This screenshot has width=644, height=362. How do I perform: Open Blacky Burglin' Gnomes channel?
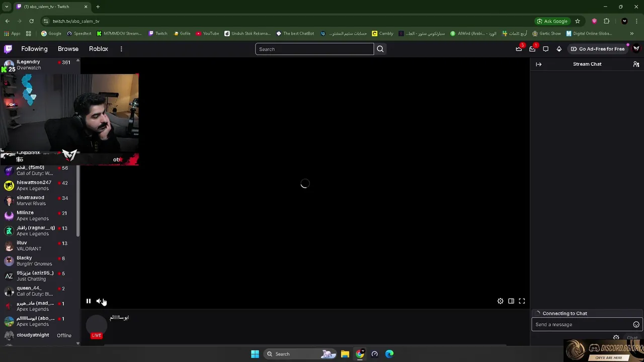point(39,261)
